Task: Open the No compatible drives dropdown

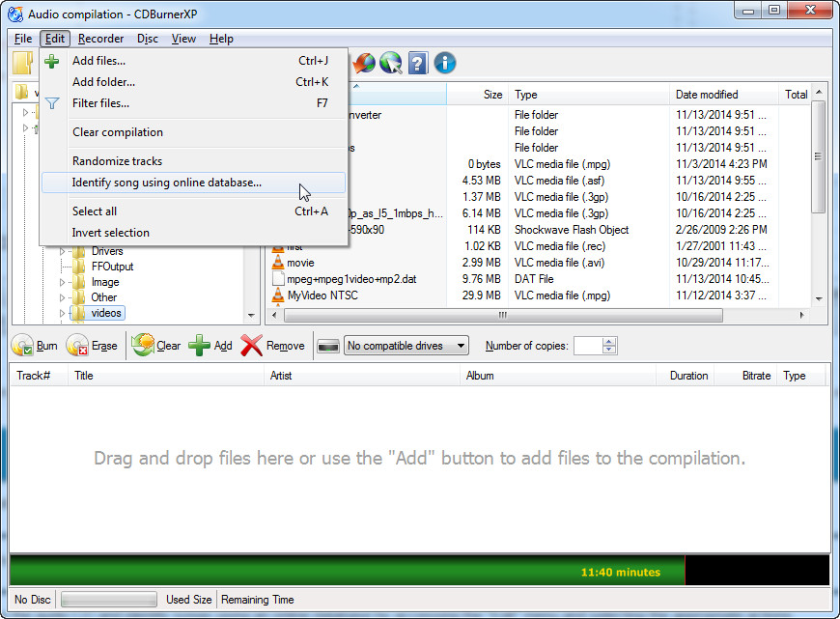Action: [x=406, y=346]
